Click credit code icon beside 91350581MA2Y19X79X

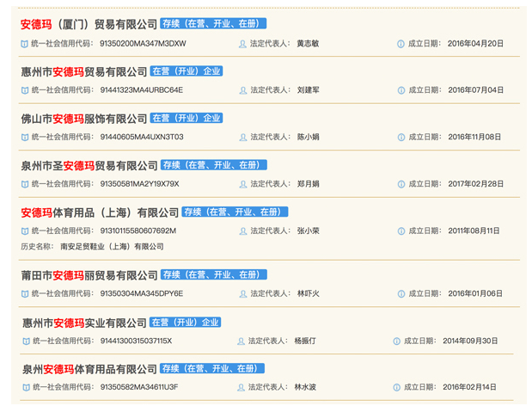(x=25, y=184)
